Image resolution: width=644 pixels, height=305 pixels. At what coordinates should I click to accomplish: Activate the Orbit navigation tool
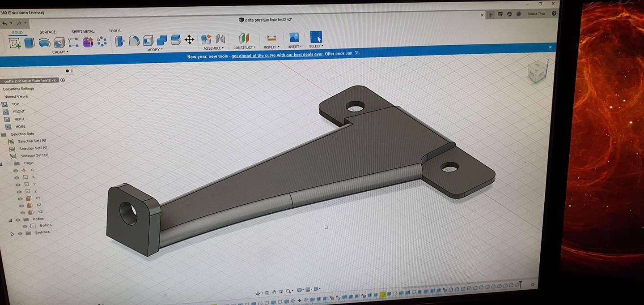click(258, 293)
